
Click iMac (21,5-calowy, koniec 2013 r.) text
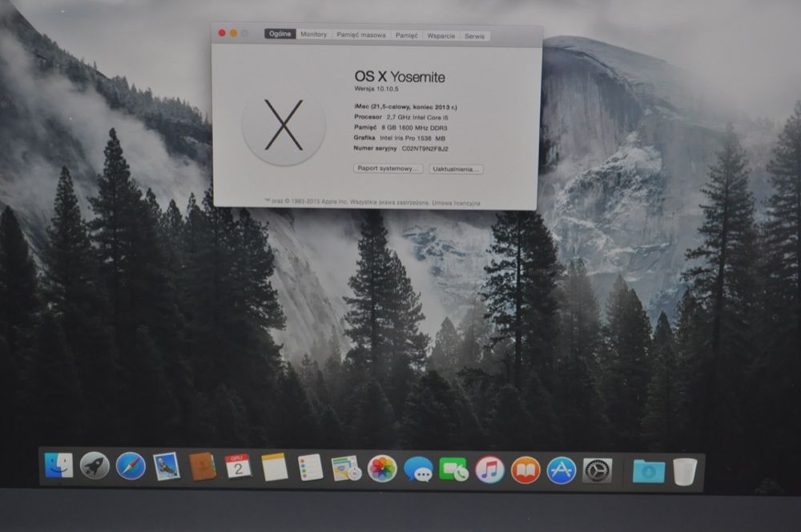click(405, 107)
